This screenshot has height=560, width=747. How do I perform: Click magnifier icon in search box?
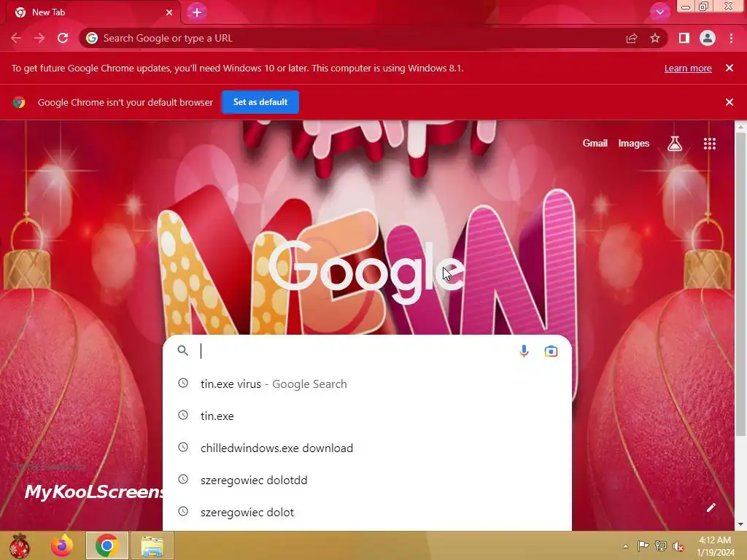183,351
